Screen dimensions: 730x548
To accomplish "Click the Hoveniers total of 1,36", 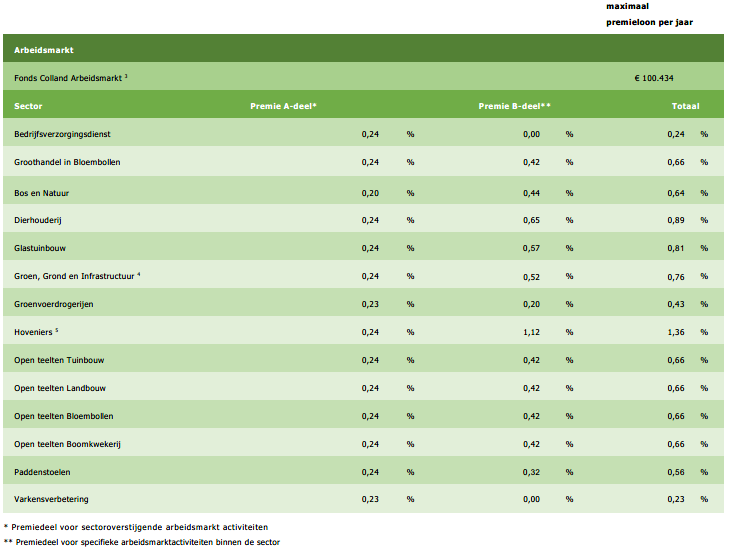I will [676, 332].
